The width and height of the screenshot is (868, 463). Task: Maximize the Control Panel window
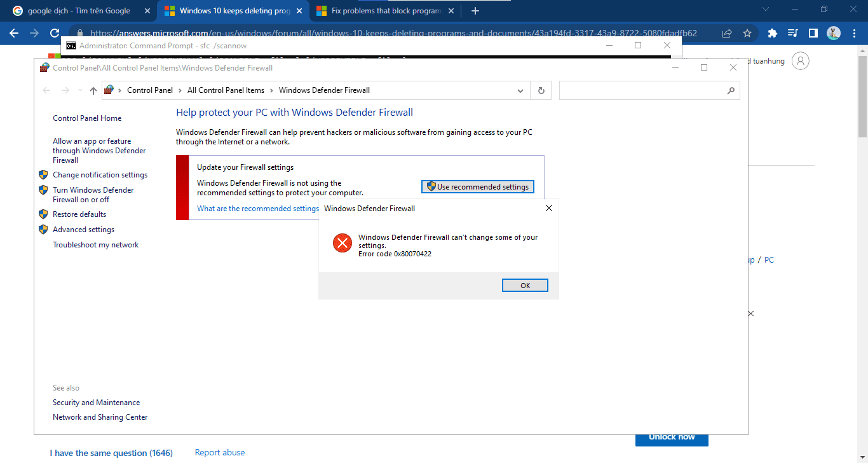point(704,67)
